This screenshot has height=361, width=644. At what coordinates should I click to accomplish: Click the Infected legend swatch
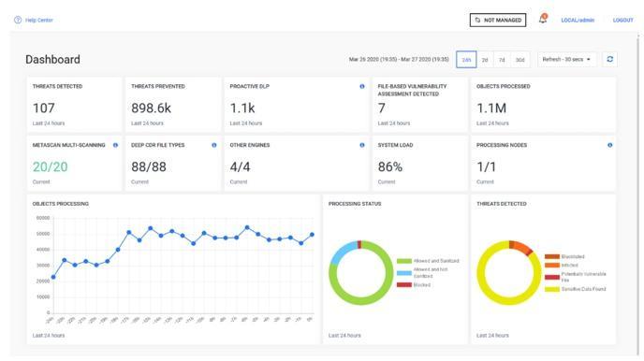coord(552,265)
